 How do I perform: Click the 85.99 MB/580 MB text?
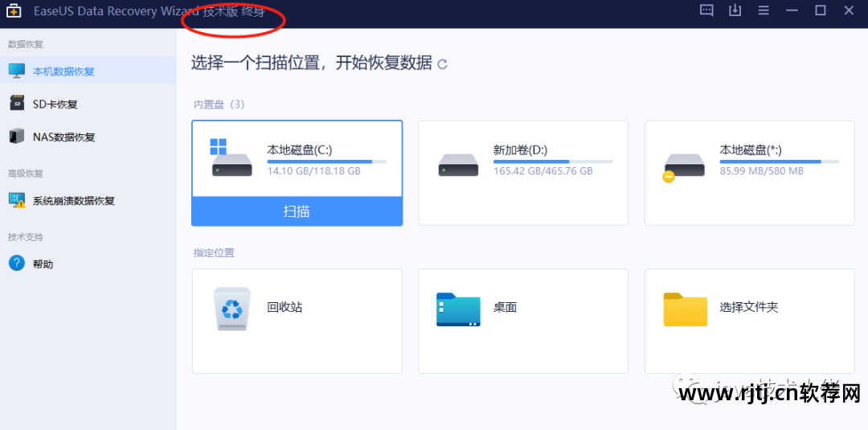pos(762,171)
